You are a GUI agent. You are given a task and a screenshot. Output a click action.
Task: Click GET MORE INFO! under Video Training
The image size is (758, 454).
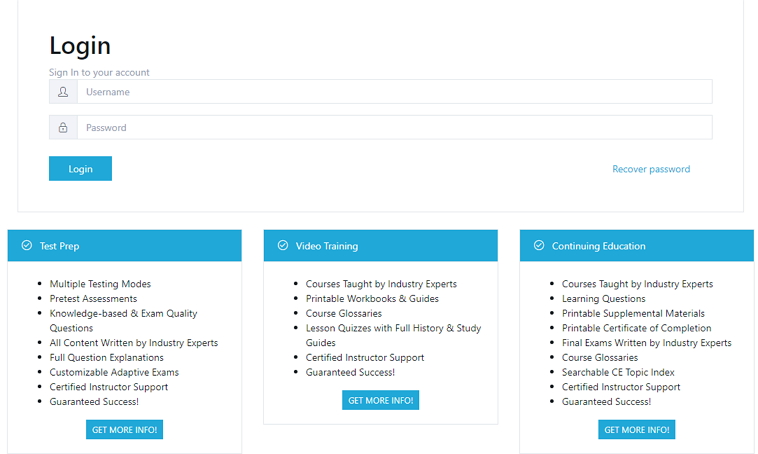(380, 400)
